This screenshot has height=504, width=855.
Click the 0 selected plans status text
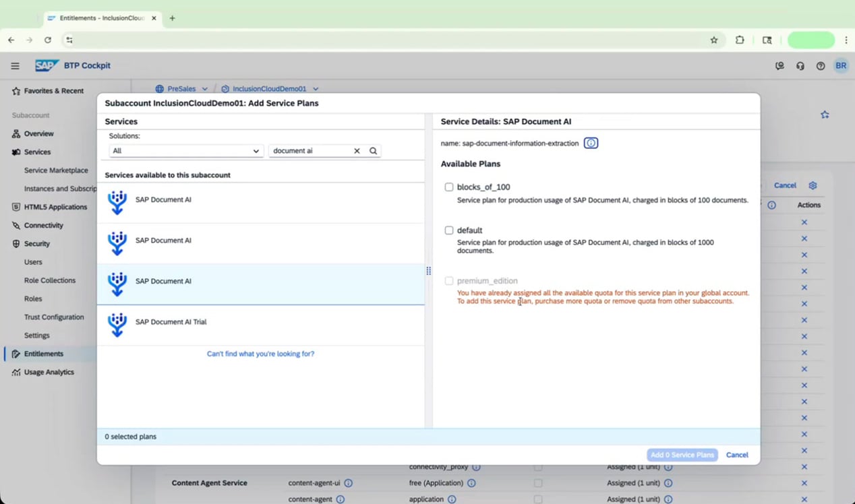[x=131, y=437]
